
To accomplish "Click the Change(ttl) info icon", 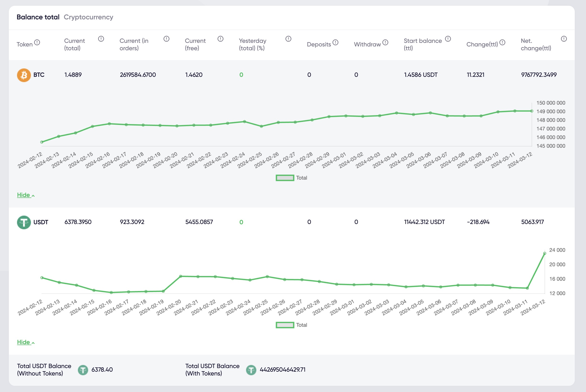I will click(502, 43).
